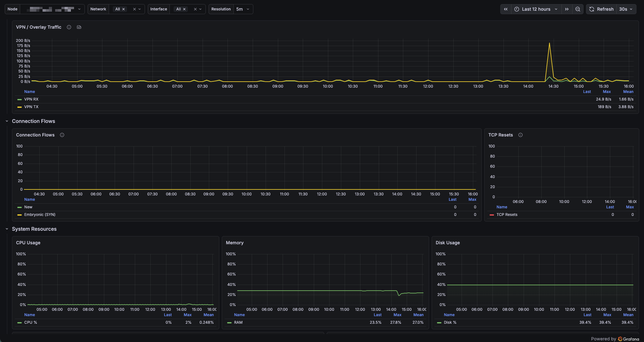
Task: Open the Last 12 hours time picker
Action: (x=536, y=9)
